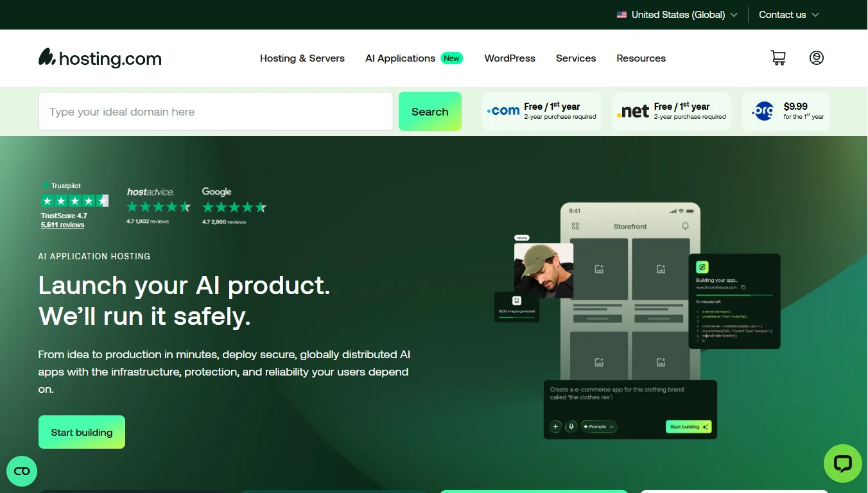Expand the Contact us dropdown
The image size is (868, 493).
tap(789, 15)
